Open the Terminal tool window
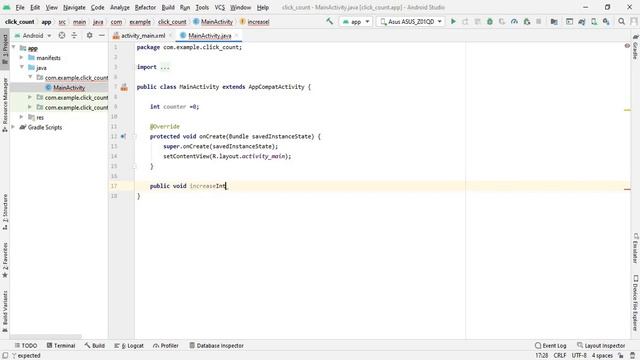The width and height of the screenshot is (640, 360). 61,346
